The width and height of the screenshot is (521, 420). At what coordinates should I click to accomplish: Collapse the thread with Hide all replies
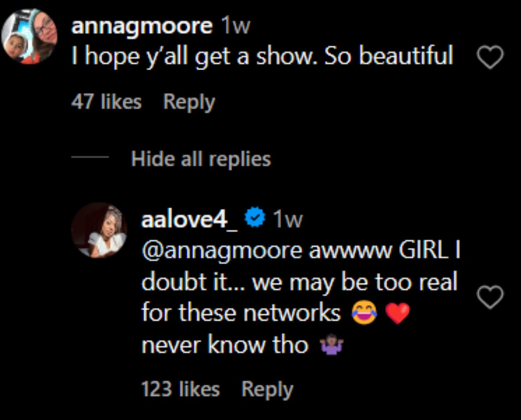pos(201,159)
